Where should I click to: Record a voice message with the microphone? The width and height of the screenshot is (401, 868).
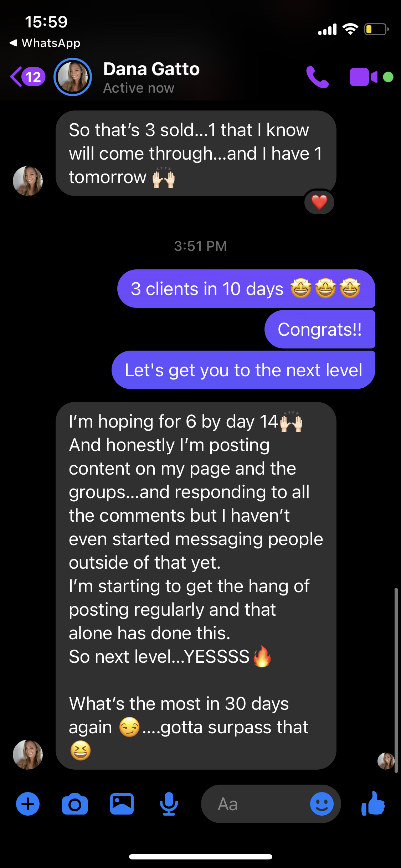tap(169, 804)
